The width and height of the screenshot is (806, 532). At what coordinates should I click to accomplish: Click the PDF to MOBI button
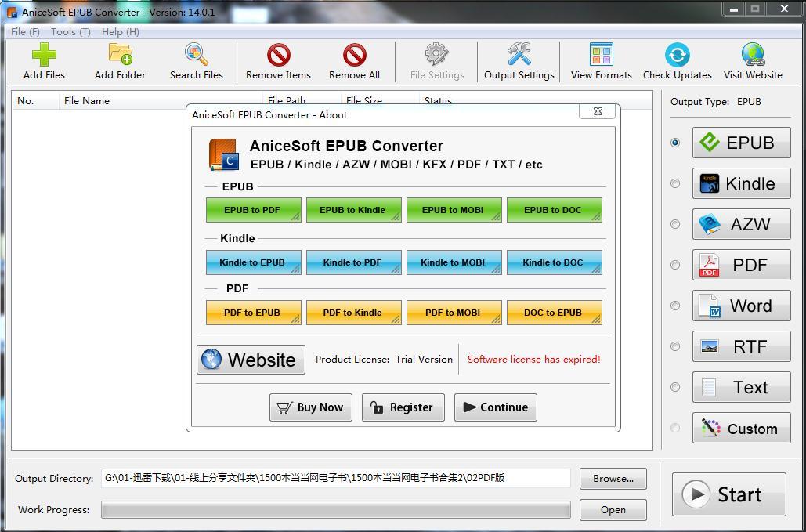coord(454,313)
